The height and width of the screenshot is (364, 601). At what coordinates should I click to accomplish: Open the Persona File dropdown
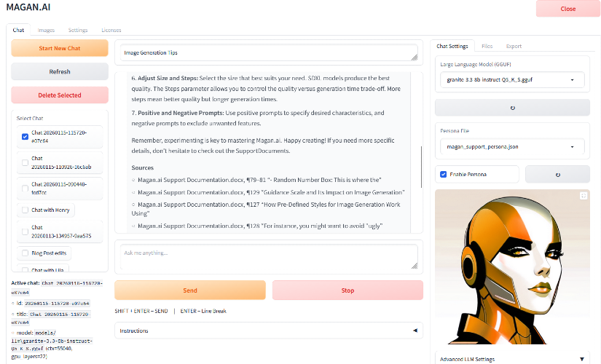pos(511,147)
